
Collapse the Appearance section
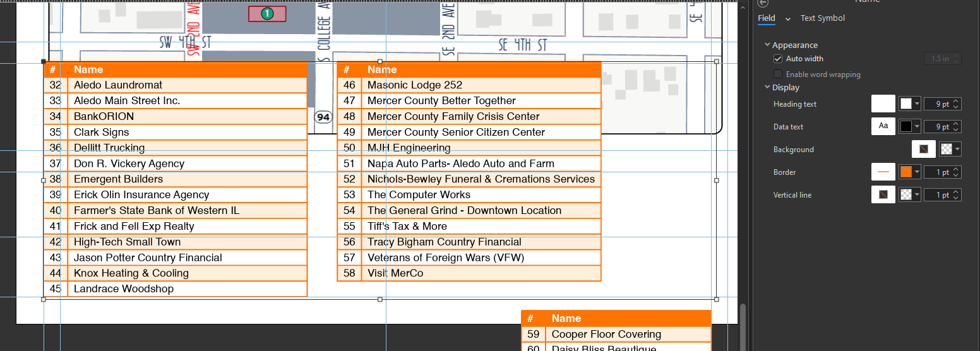767,45
